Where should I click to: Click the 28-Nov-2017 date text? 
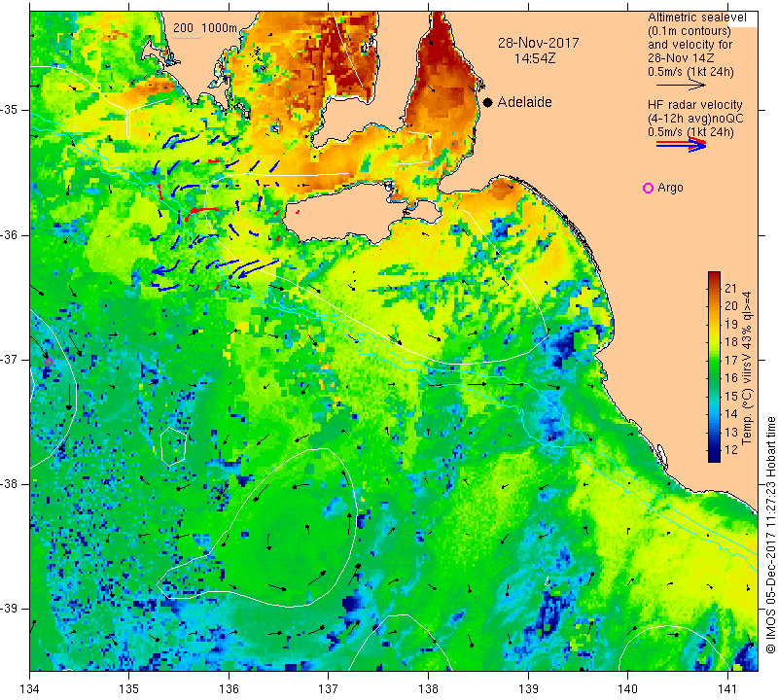click(539, 43)
